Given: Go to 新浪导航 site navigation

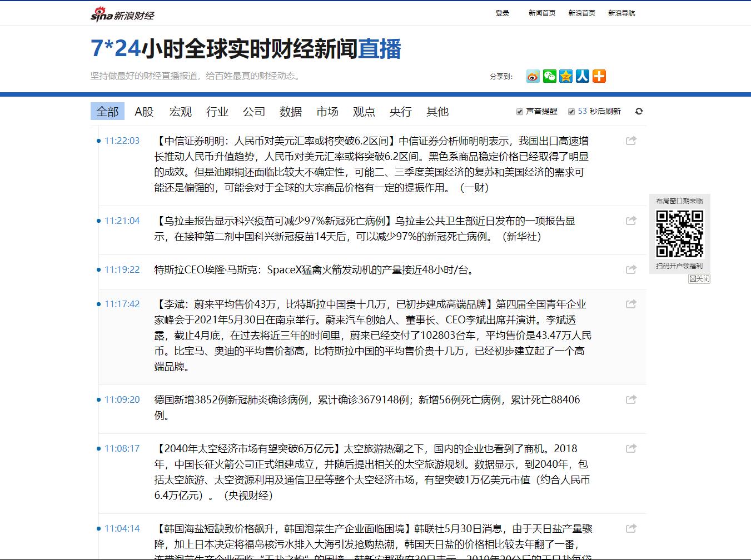Looking at the screenshot, I should pyautogui.click(x=621, y=13).
